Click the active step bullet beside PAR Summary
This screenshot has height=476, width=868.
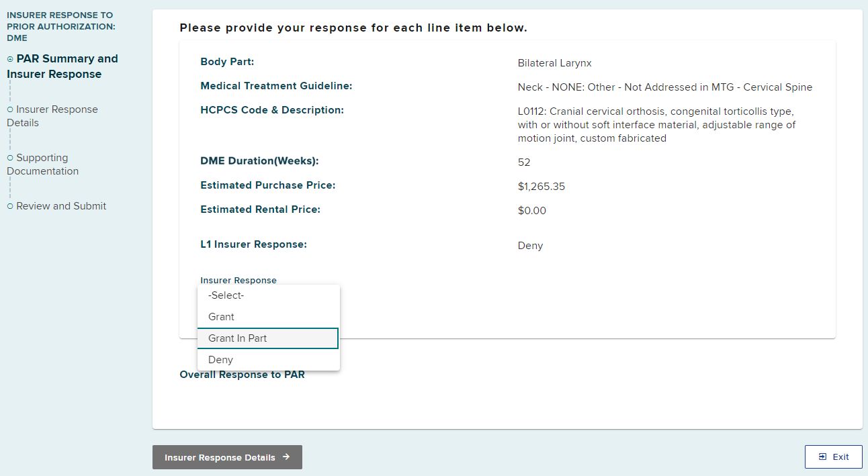click(x=10, y=59)
